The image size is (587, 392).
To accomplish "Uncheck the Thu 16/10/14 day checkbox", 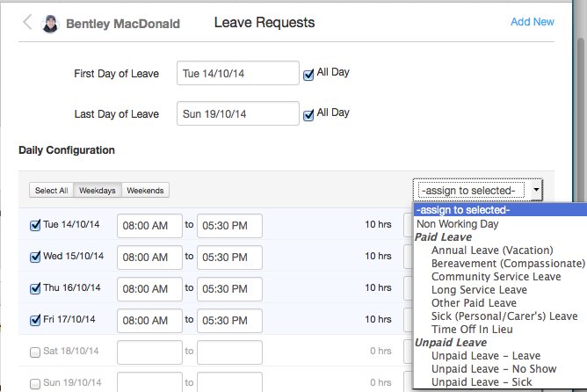I will 35,289.
